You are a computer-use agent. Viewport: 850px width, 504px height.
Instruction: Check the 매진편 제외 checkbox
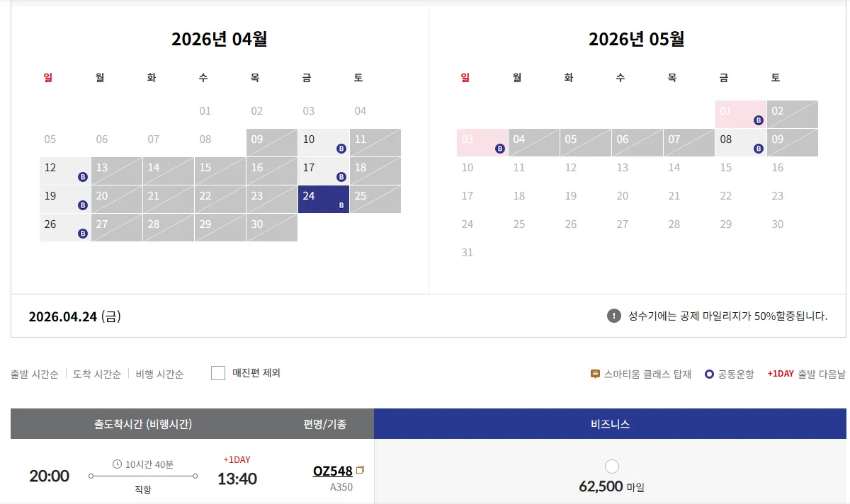[218, 373]
